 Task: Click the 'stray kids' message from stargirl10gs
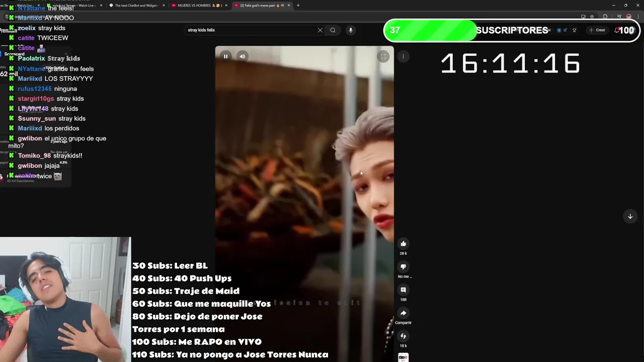click(70, 99)
